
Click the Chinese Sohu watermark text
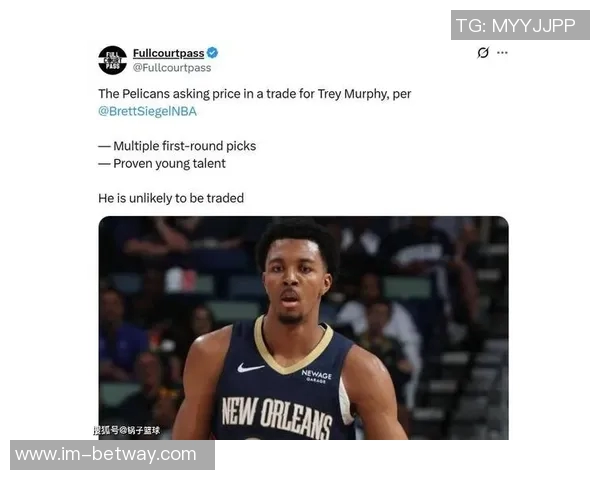127,430
